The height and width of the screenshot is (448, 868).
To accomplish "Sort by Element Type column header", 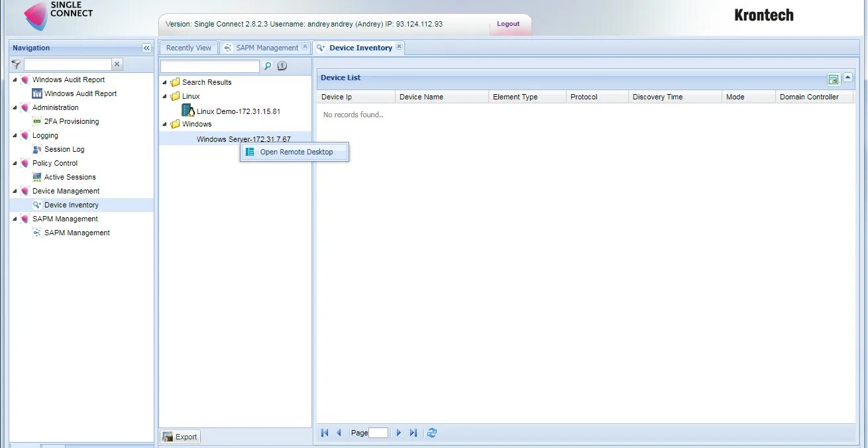I will click(x=527, y=97).
